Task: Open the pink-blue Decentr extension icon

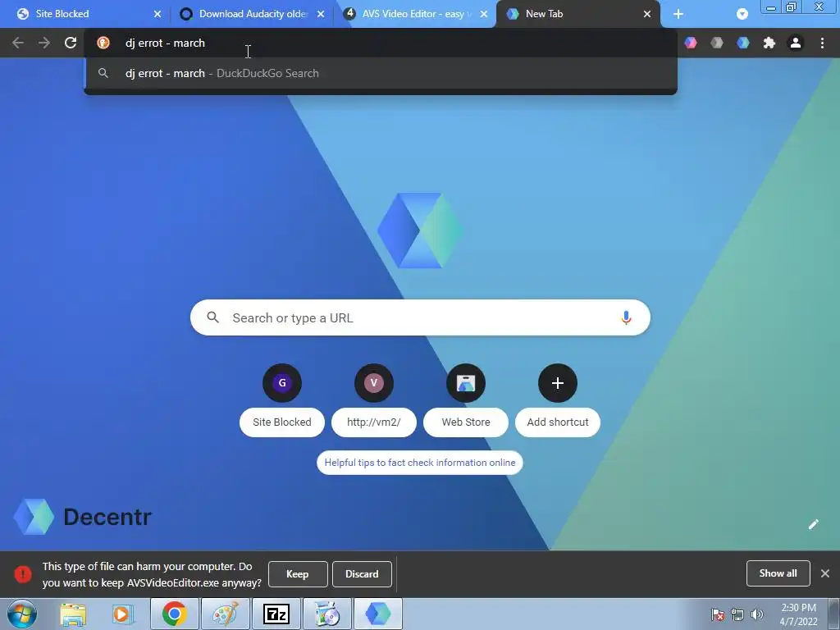Action: pyautogui.click(x=691, y=43)
